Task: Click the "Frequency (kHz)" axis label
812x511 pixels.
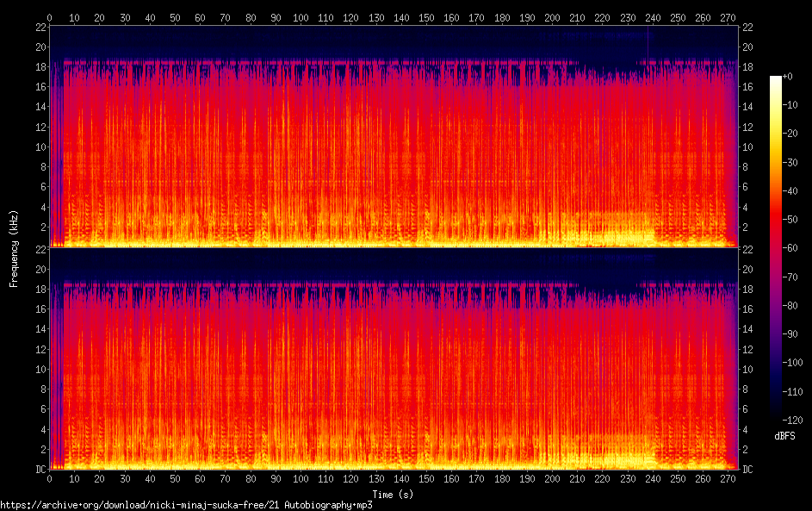Action: pyautogui.click(x=14, y=248)
